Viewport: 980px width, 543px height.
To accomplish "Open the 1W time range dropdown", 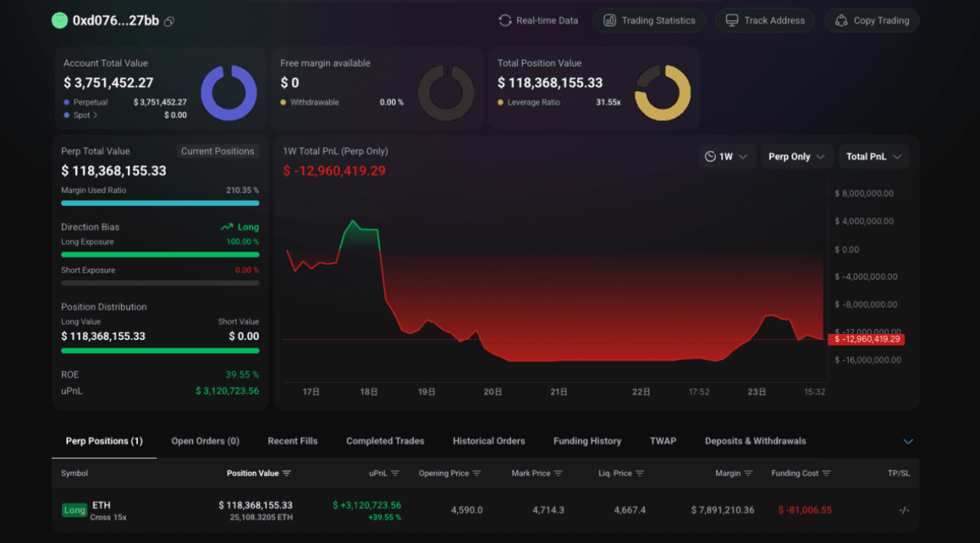I will (727, 156).
